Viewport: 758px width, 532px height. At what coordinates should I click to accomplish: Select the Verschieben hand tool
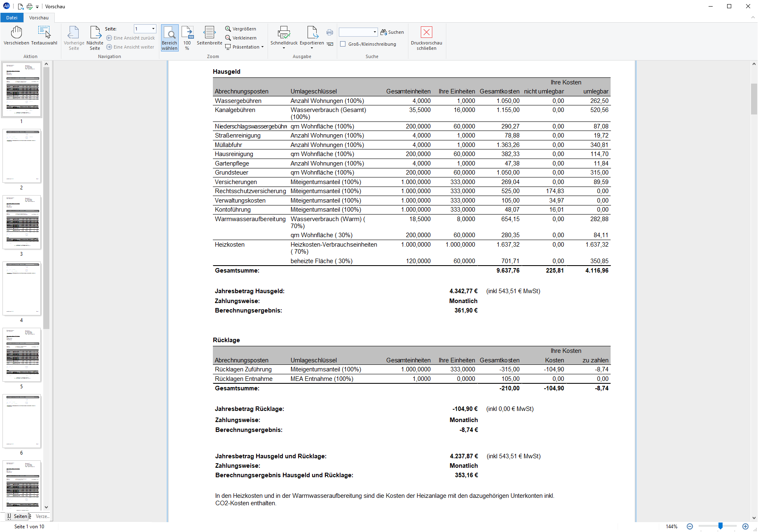[x=16, y=35]
